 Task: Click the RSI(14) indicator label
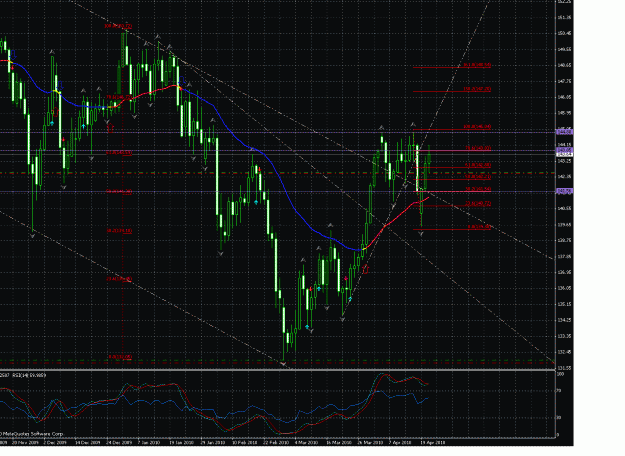(29, 375)
